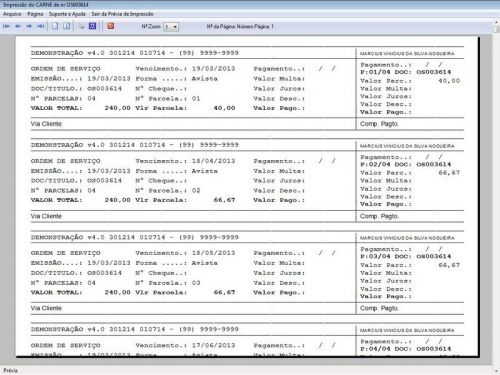Click the vertical scrollbar up arrow

click(496, 21)
